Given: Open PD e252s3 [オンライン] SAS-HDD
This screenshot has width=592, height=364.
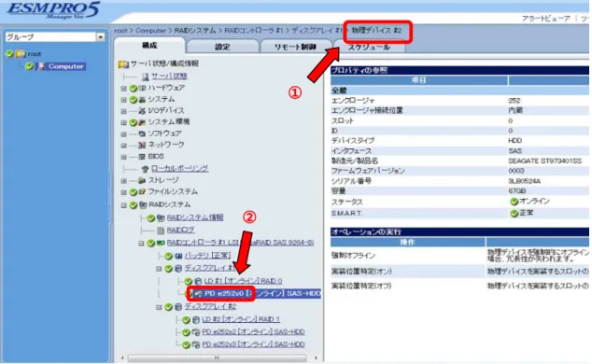Looking at the screenshot, I should tap(253, 344).
